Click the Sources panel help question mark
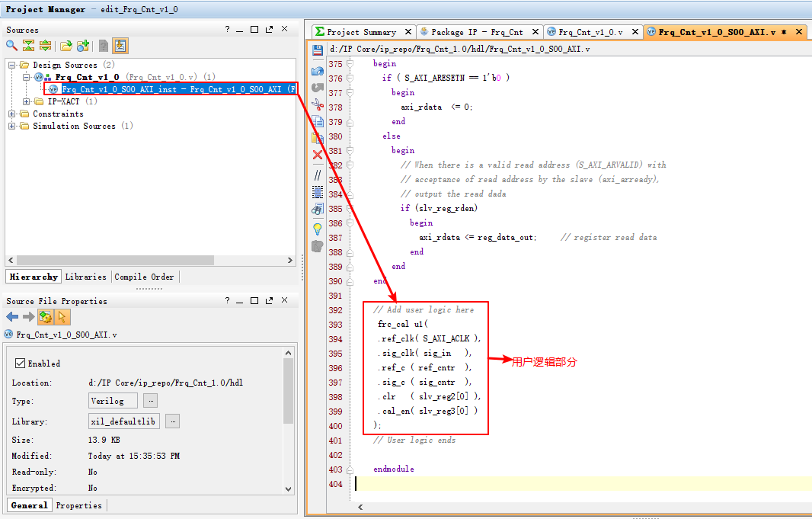The image size is (812, 519). coord(227,29)
